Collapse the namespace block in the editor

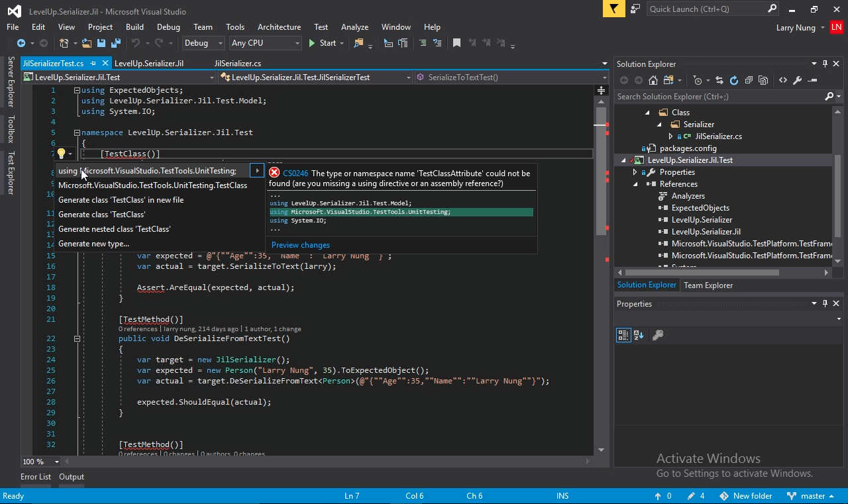[x=77, y=132]
